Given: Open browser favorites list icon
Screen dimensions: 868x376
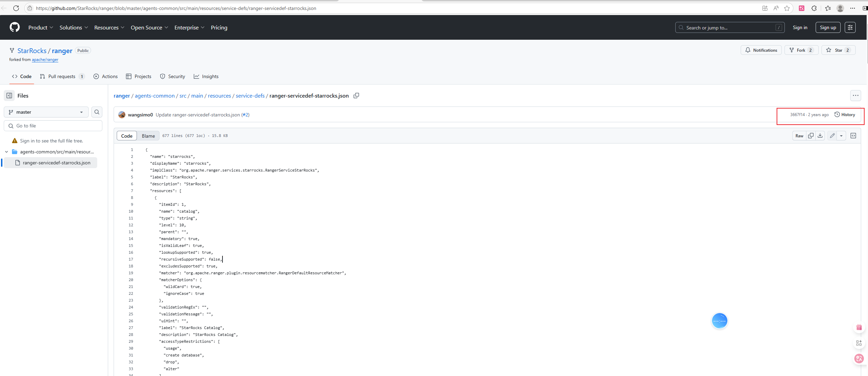Looking at the screenshot, I should 828,8.
